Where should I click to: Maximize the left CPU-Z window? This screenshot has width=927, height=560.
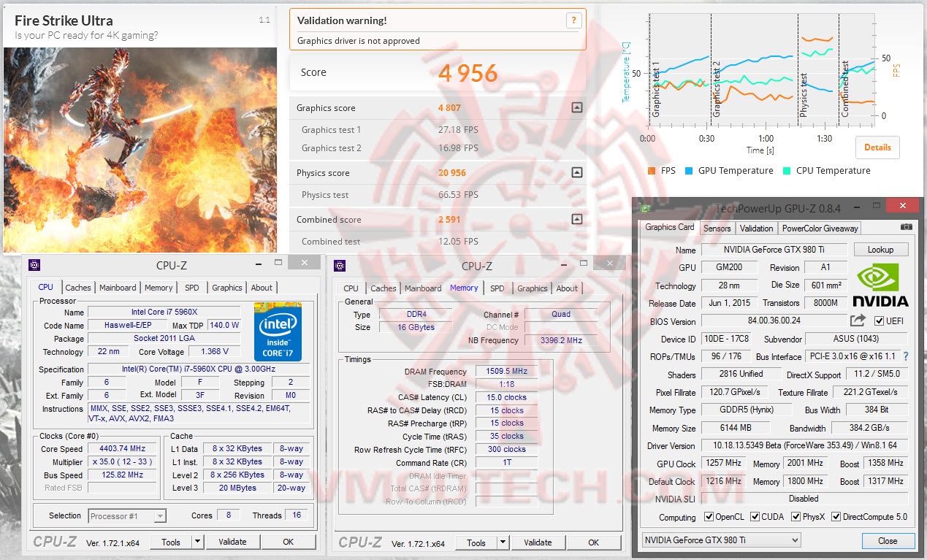pos(278,261)
